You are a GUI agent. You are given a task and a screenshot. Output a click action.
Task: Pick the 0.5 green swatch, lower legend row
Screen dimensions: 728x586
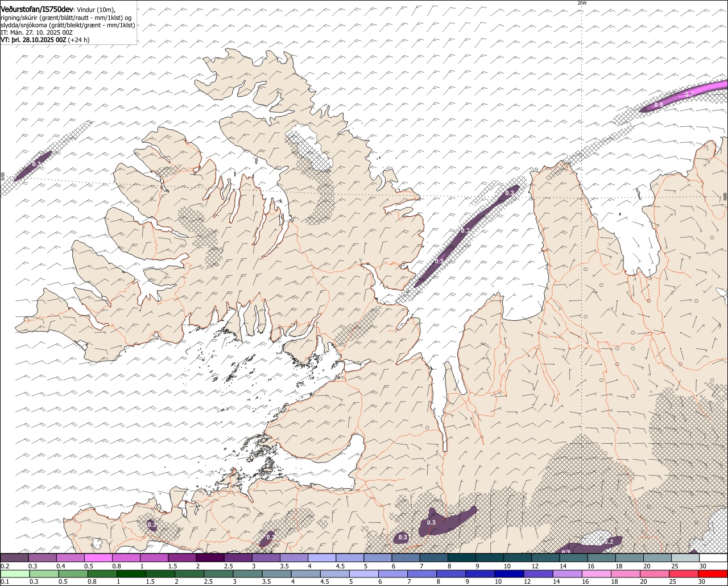click(x=73, y=573)
